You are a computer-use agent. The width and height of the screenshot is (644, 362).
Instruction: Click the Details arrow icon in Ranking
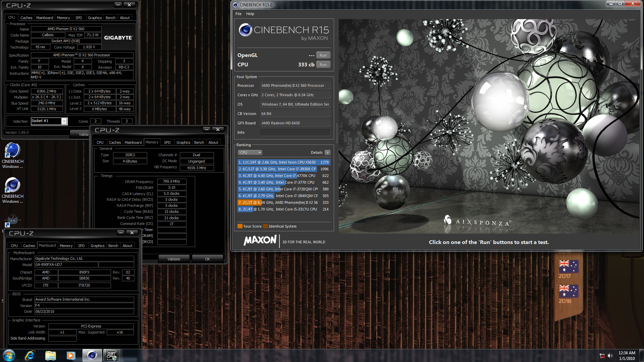(x=328, y=153)
